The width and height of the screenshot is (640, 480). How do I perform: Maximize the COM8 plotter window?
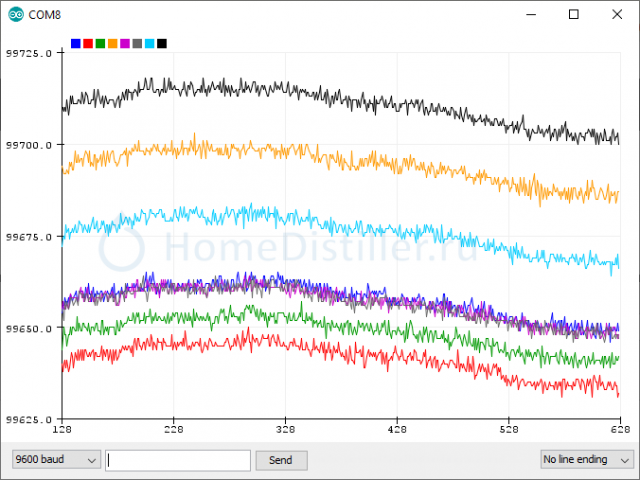(574, 14)
